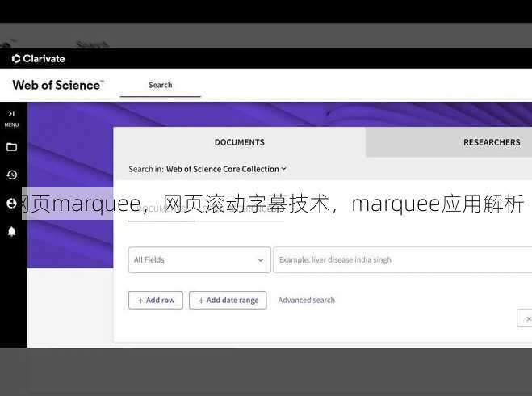Open the Web of Science home logo
The height and width of the screenshot is (396, 532).
pos(58,85)
